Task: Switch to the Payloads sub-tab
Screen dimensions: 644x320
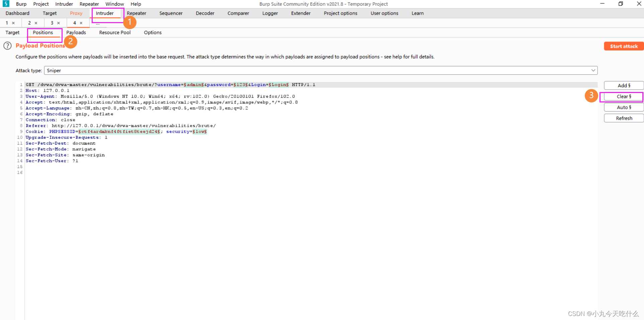Action: [76, 32]
